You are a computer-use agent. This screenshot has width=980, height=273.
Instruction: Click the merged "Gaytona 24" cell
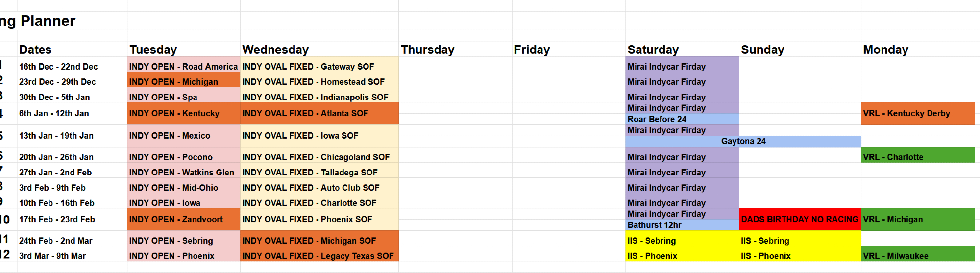[743, 141]
